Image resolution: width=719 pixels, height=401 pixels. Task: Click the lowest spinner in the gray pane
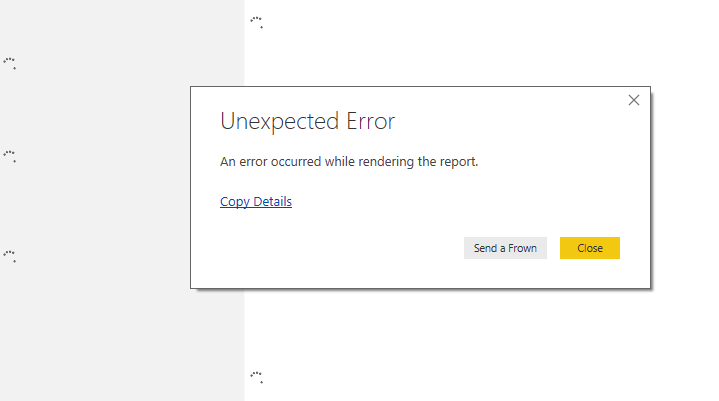[x=10, y=256]
